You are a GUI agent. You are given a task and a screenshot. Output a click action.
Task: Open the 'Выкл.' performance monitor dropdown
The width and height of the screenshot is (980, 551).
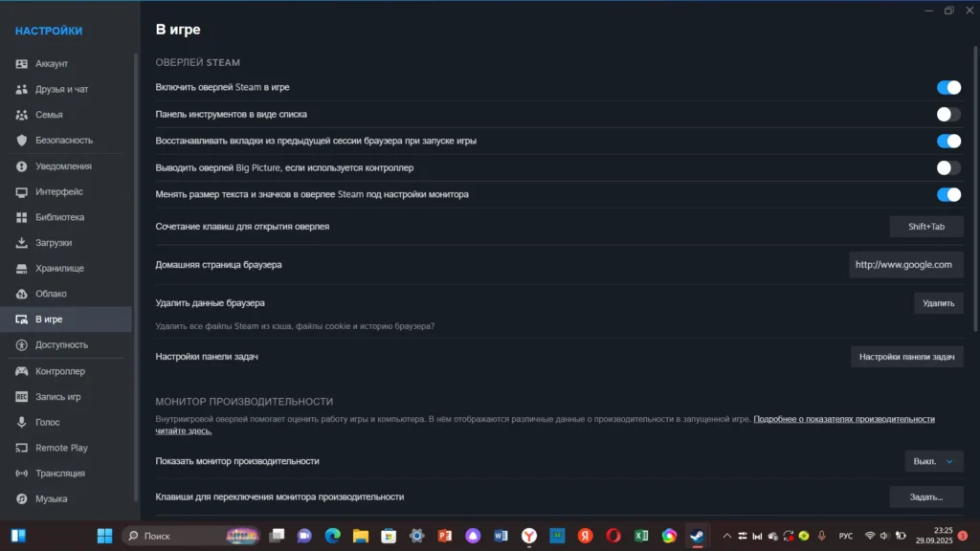(x=934, y=461)
